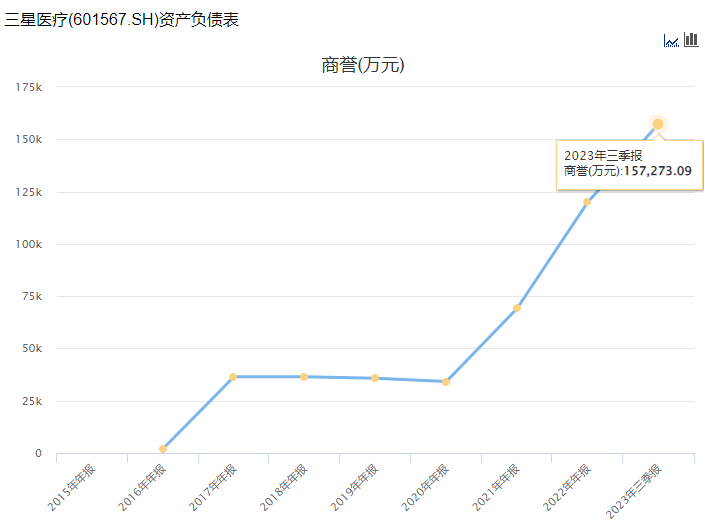The height and width of the screenshot is (531, 705).
Task: Click the 2018年年报 x-axis label
Action: (284, 487)
